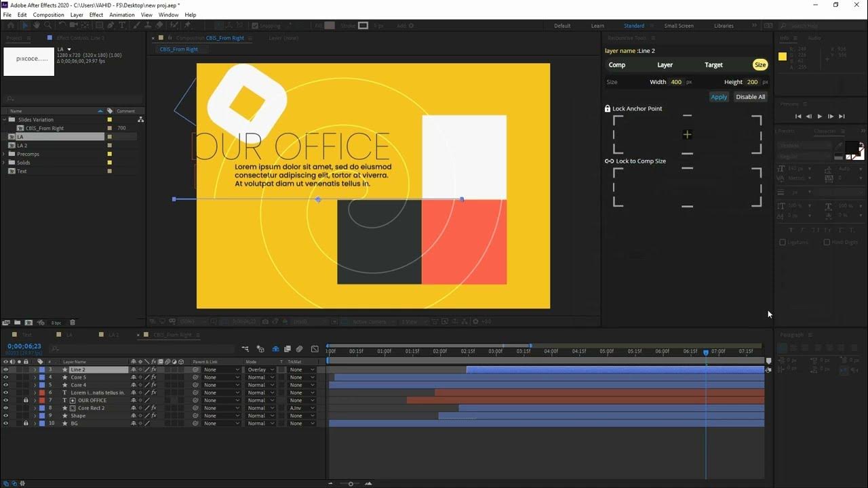Toggle Frame Blending for the composition
The height and width of the screenshot is (488, 868).
coord(285,348)
